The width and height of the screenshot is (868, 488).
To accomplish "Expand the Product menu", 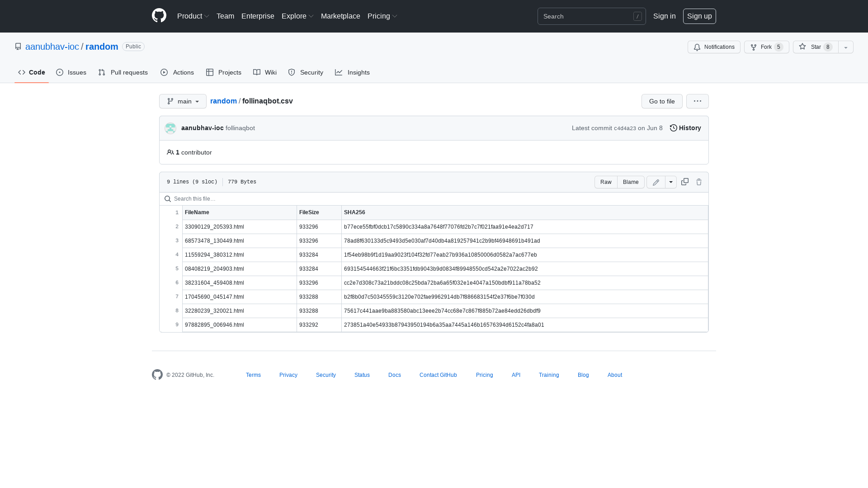I will click(x=193, y=16).
